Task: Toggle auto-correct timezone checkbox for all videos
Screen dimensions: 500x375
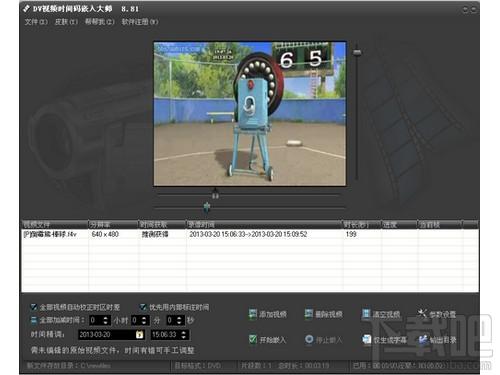Action: [x=34, y=307]
